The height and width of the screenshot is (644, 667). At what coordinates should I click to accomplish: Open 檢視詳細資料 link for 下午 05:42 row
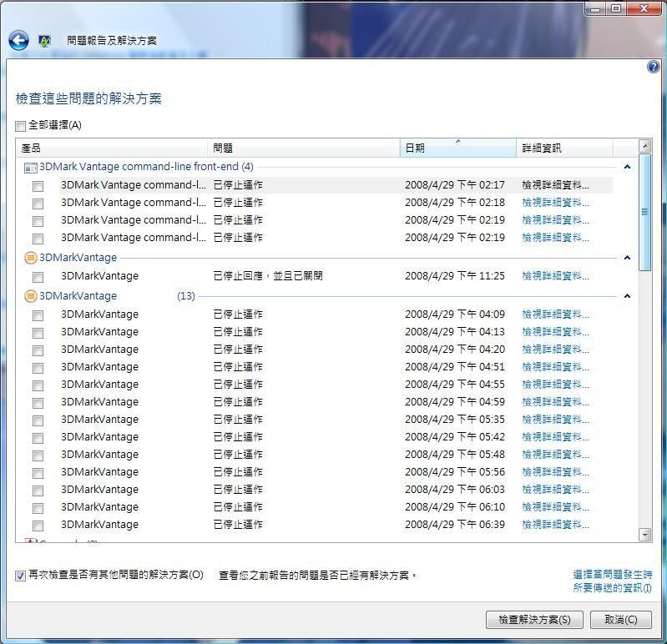click(555, 436)
